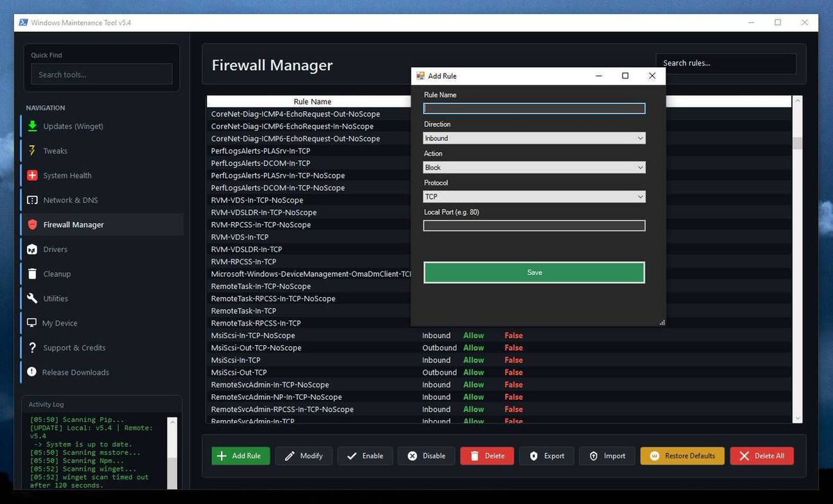Open the Direction dropdown set to Inbound

(x=534, y=138)
